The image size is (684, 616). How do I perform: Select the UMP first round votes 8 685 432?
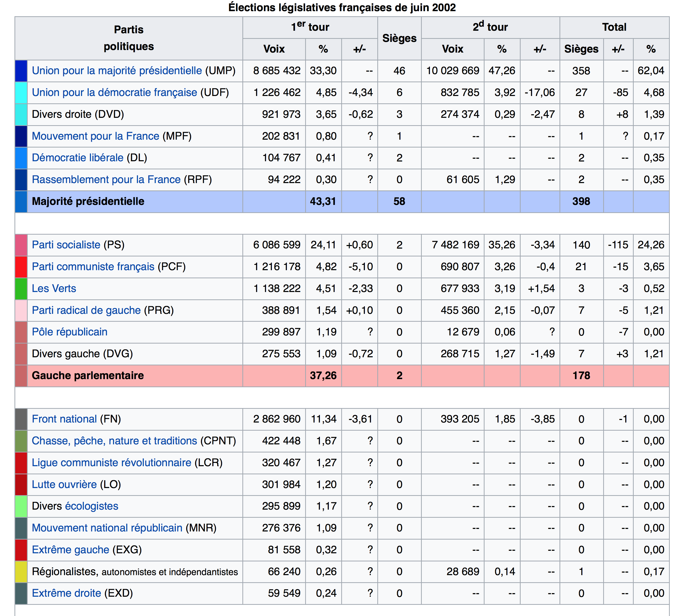point(277,71)
